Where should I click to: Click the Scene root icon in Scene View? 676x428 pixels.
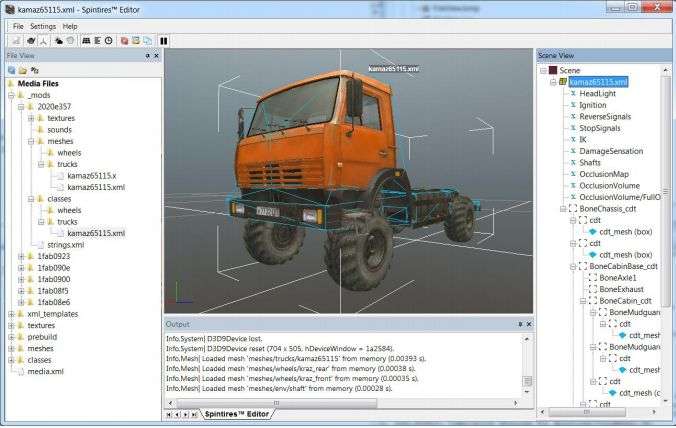(552, 70)
